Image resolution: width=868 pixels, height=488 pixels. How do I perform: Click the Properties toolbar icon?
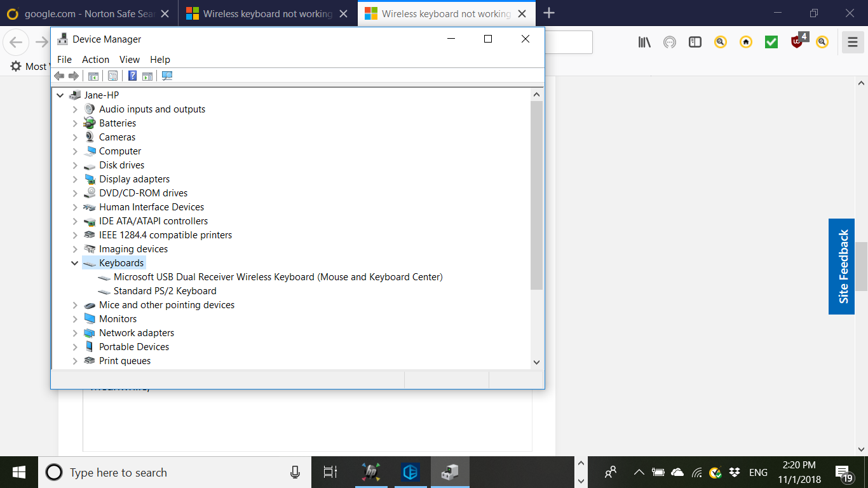[x=112, y=76]
